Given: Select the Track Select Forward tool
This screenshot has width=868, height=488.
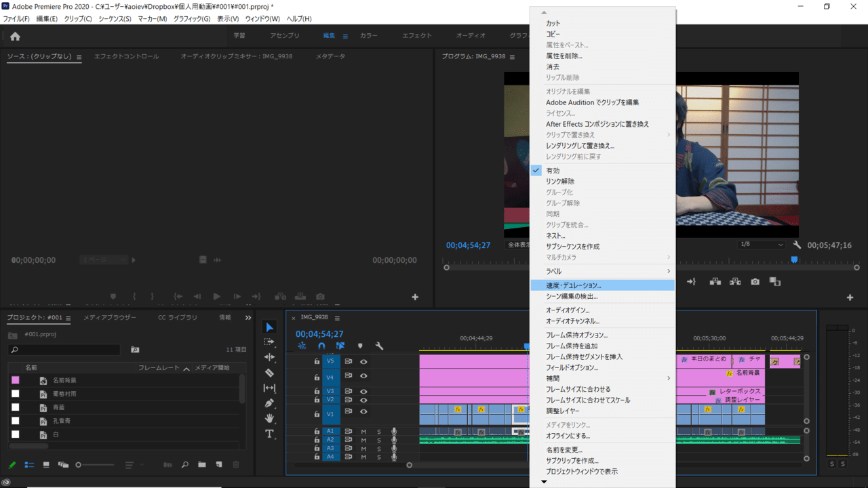Looking at the screenshot, I should (x=269, y=342).
